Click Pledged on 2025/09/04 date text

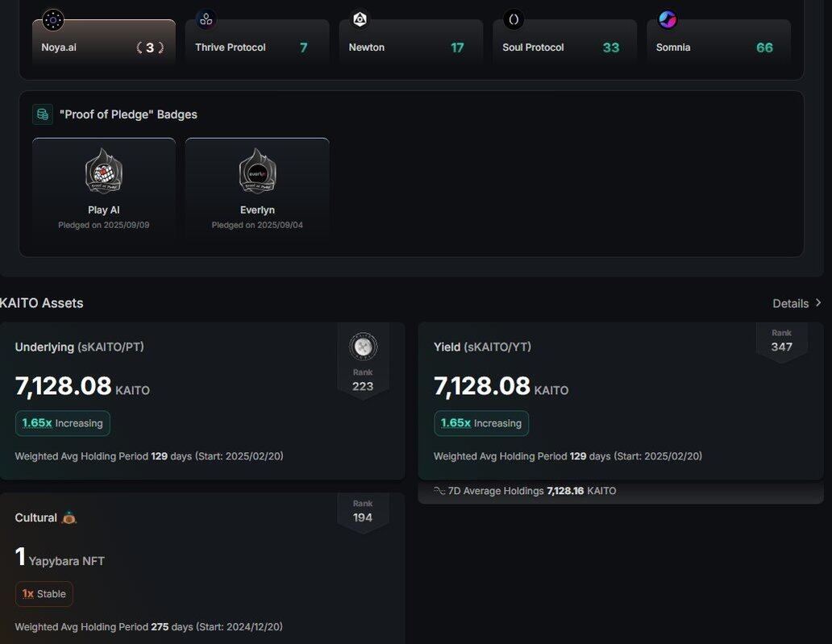point(257,225)
